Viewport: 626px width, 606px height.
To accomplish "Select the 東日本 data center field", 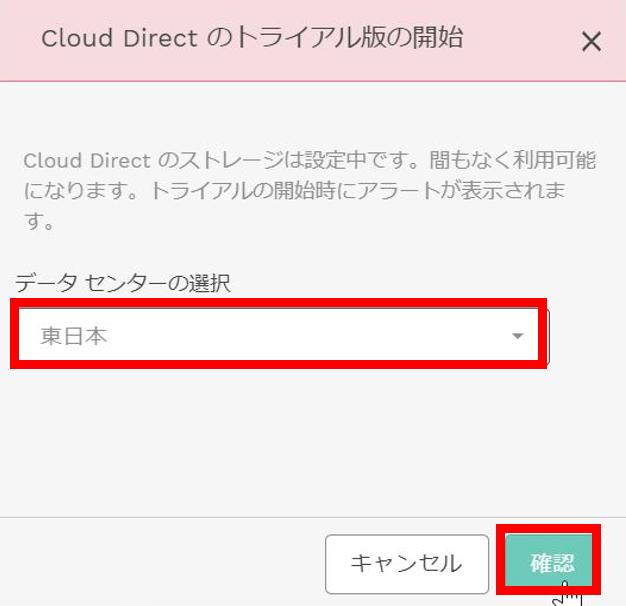I will [x=280, y=336].
